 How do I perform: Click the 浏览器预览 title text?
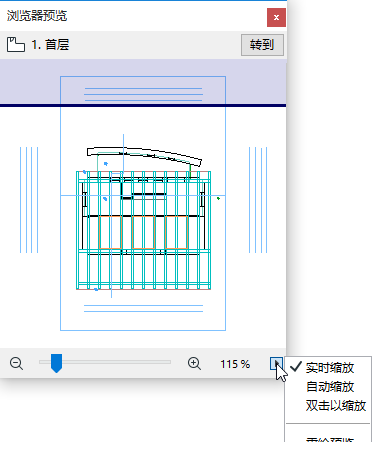(37, 16)
